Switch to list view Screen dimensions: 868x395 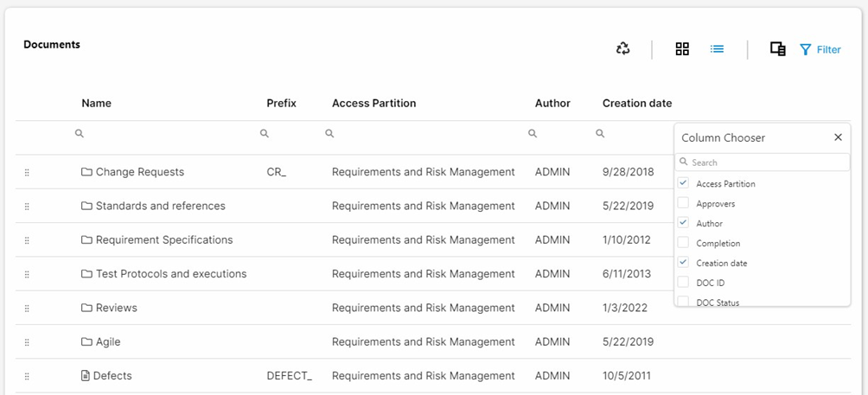[717, 49]
